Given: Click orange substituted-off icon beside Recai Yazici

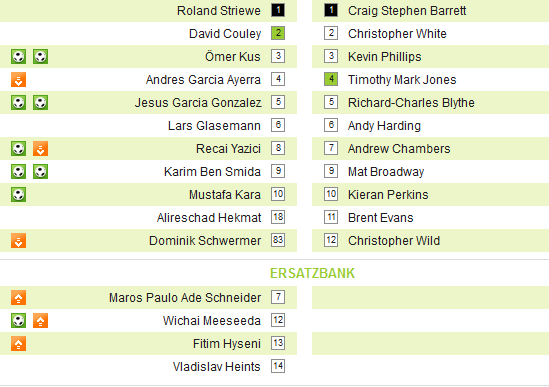Looking at the screenshot, I should (x=41, y=148).
